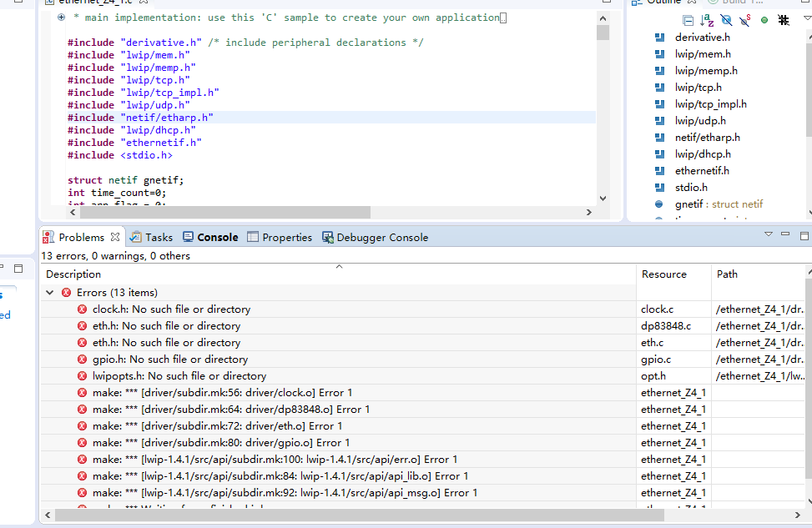Screen dimensions: 812x528
Task: Select the lwip/dhcp.h include icon in Outline
Action: click(660, 153)
